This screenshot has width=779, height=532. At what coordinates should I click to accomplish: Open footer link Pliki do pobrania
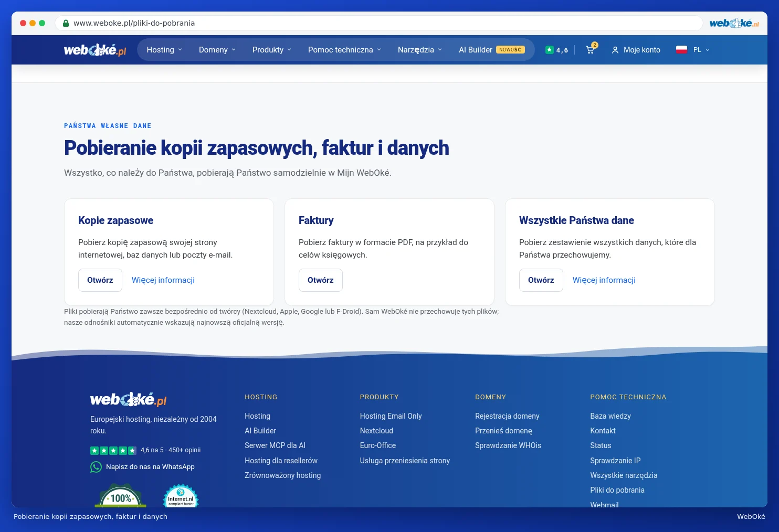617,490
